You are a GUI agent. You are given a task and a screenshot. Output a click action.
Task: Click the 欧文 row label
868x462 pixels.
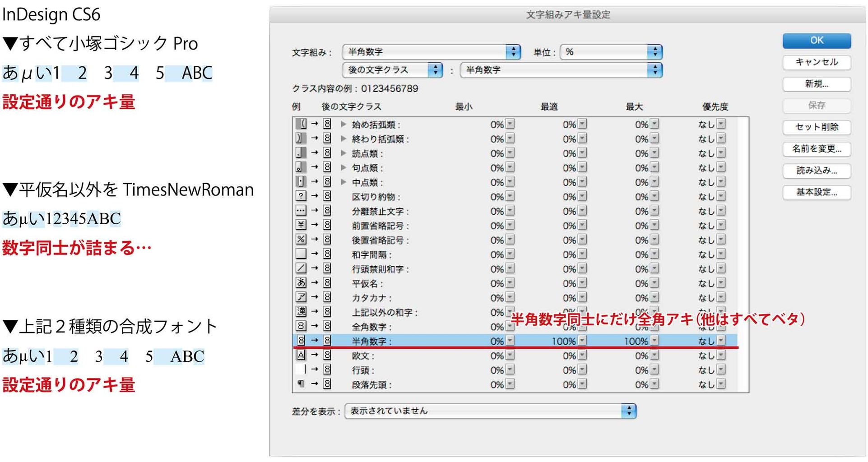[363, 356]
